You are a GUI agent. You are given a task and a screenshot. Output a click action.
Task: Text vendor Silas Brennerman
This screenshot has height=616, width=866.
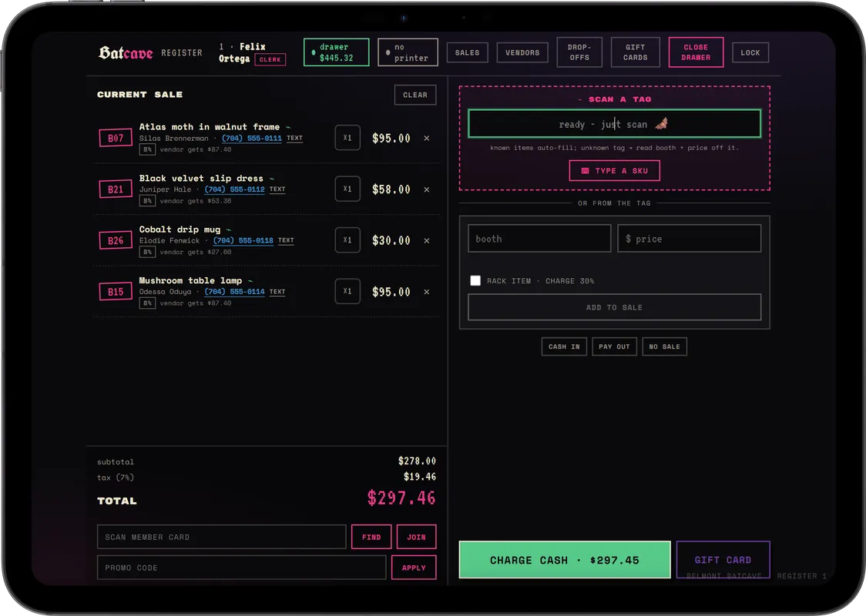pyautogui.click(x=294, y=138)
